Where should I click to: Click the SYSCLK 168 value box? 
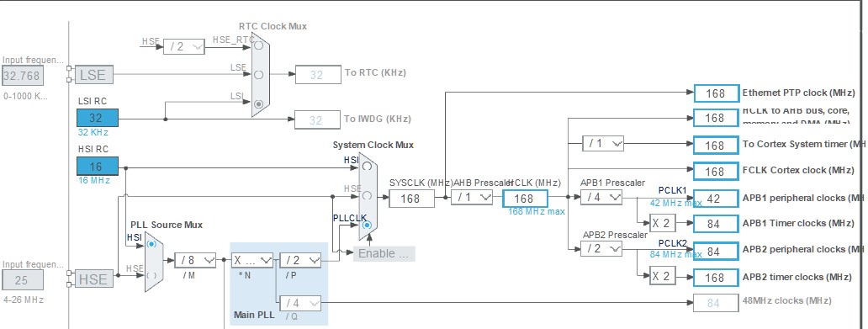tap(411, 199)
